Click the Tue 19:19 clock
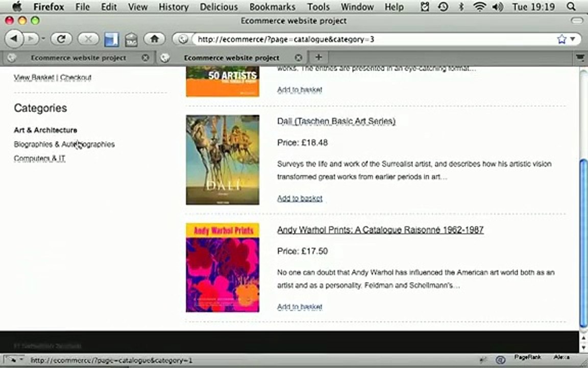This screenshot has width=588, height=368. coord(533,7)
